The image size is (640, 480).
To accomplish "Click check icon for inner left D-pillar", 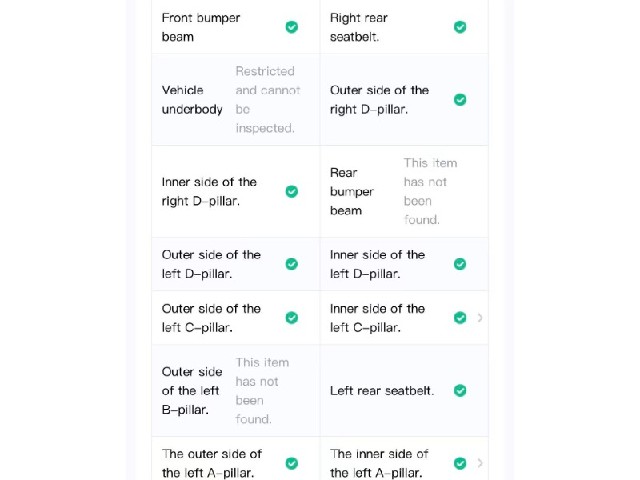I will click(x=460, y=264).
